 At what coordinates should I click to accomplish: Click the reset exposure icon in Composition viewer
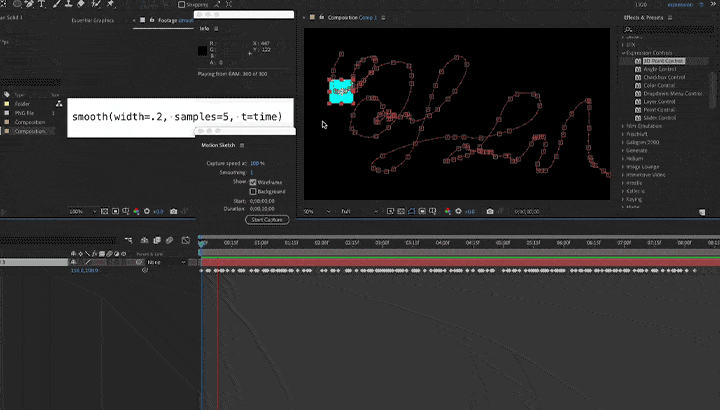pos(458,211)
